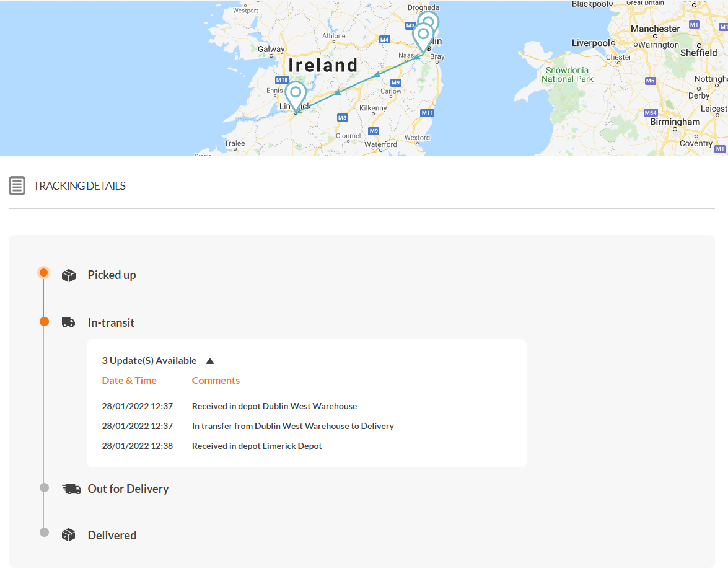728x576 pixels.
Task: Click the Delivered package icon
Action: 68,534
